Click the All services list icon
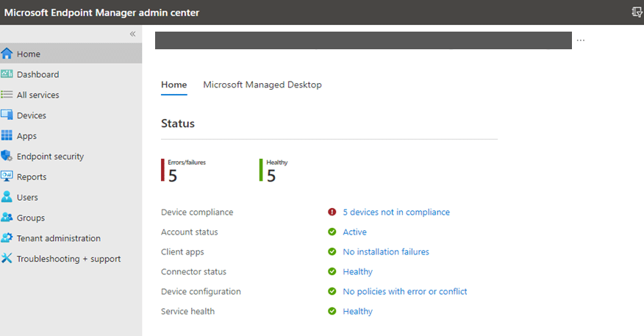 pyautogui.click(x=7, y=95)
